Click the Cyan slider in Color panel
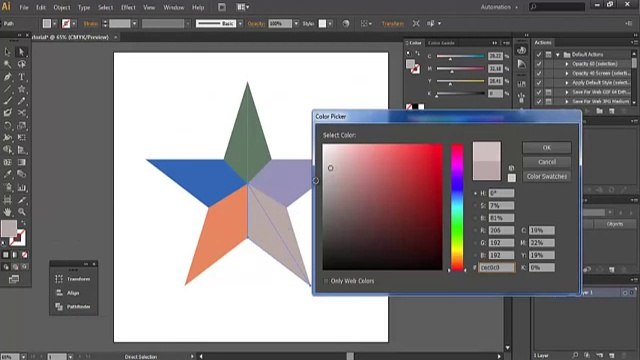 (x=460, y=56)
